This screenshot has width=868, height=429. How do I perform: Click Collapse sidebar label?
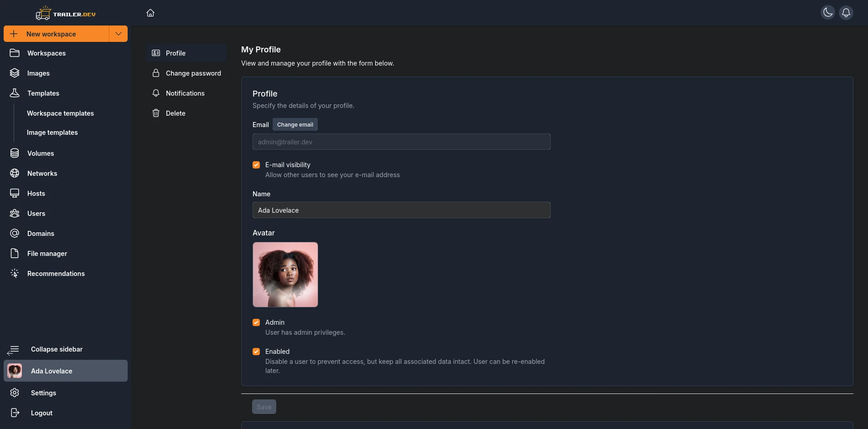[57, 349]
